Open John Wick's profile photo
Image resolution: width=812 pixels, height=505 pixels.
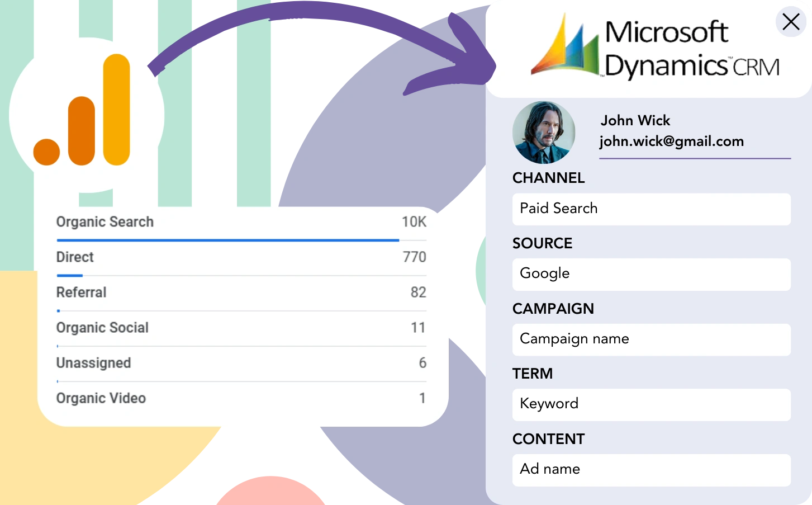[x=544, y=132]
